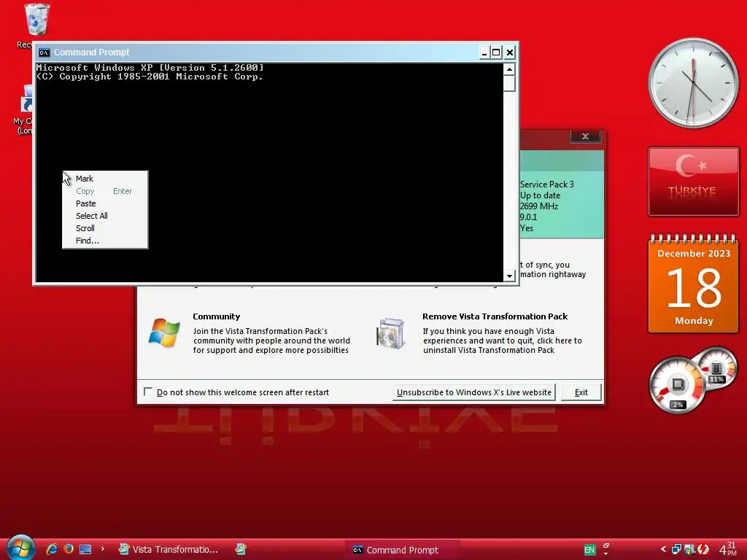Click Command Prompt scrollbar up arrow
Screen dimensions: 747x560
click(x=509, y=69)
